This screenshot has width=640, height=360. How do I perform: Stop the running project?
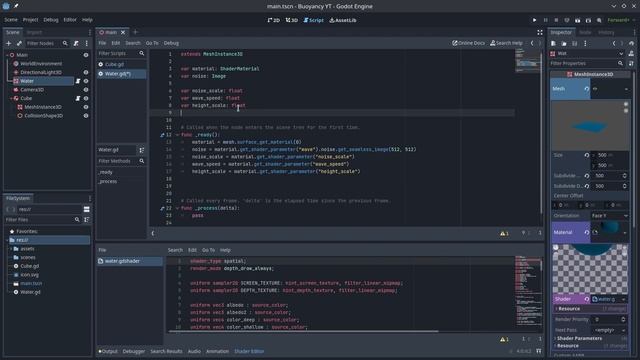pyautogui.click(x=556, y=20)
